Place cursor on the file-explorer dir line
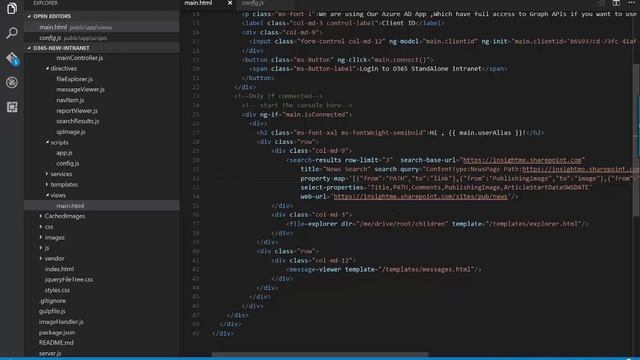640x360 pixels. pyautogui.click(x=437, y=224)
